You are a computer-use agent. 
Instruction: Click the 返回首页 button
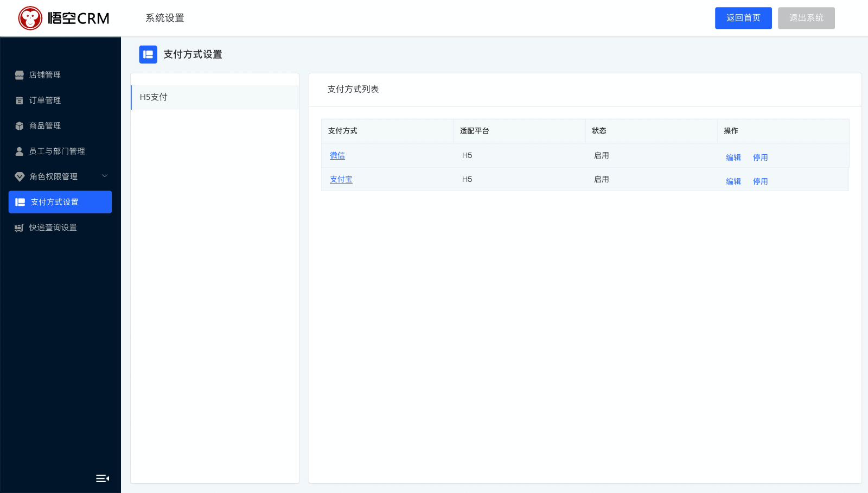pos(743,18)
